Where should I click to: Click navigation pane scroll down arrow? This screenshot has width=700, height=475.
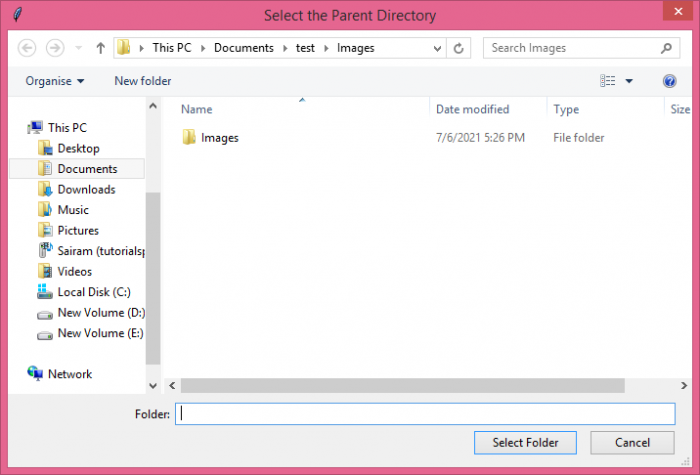click(153, 386)
